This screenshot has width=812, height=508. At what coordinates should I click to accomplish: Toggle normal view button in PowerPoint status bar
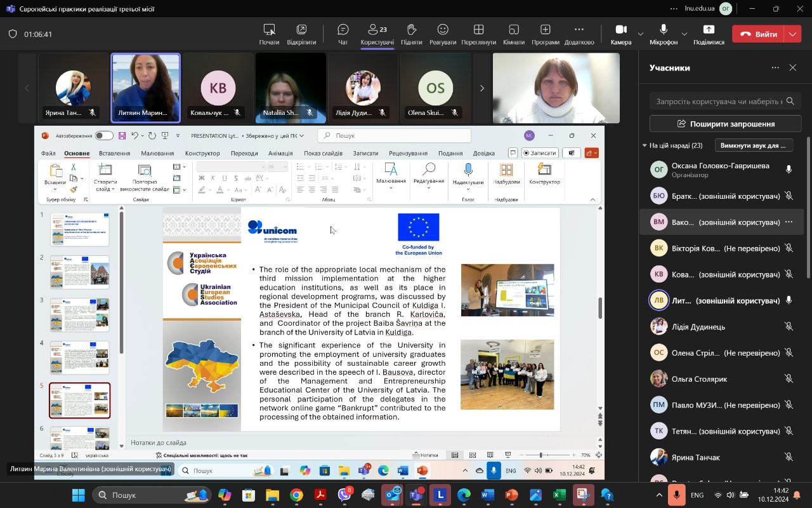click(455, 455)
